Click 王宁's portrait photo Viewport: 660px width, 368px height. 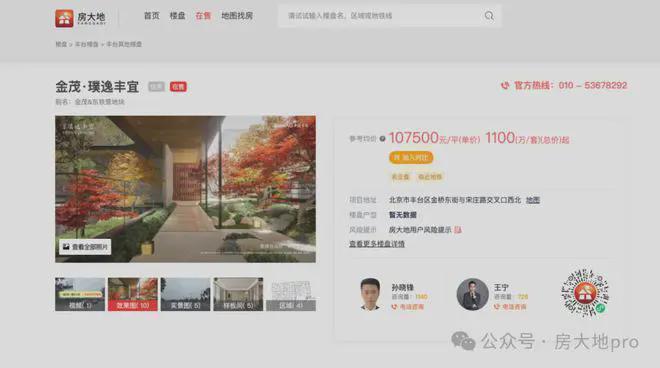[473, 294]
